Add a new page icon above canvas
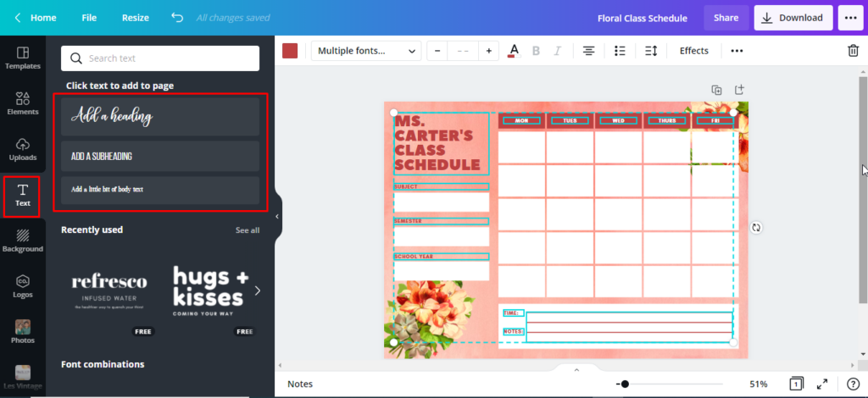 point(739,90)
